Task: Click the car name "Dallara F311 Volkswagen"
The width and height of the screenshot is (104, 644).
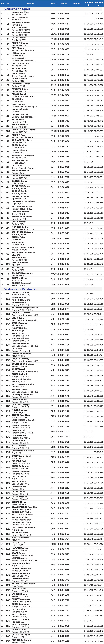Action: pos(24,107)
